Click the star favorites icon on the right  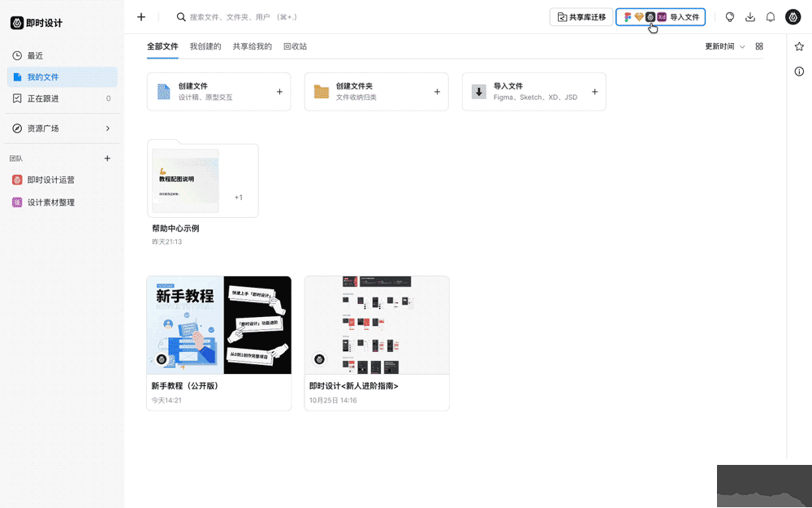click(799, 47)
